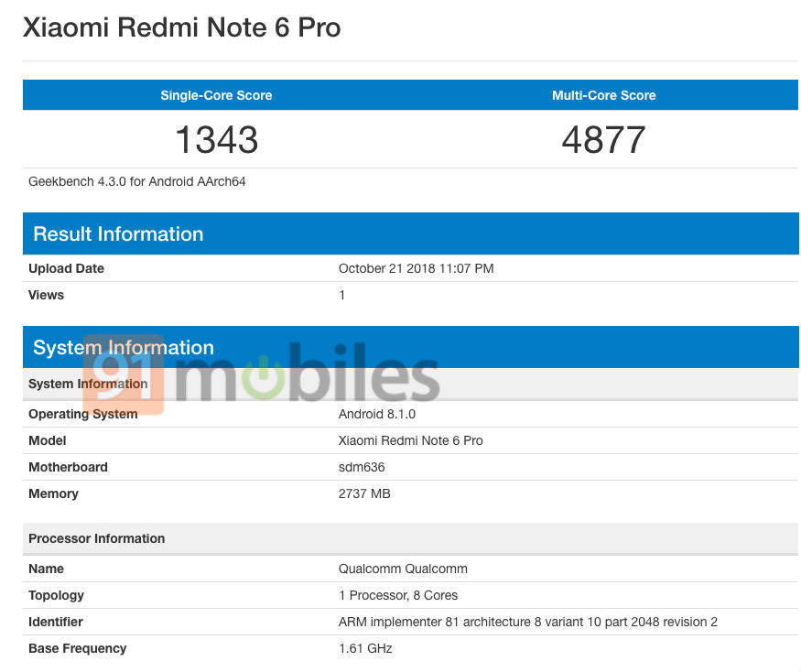The image size is (801, 672).
Task: Select the Android 8.1.0 operating system value
Action: [377, 414]
